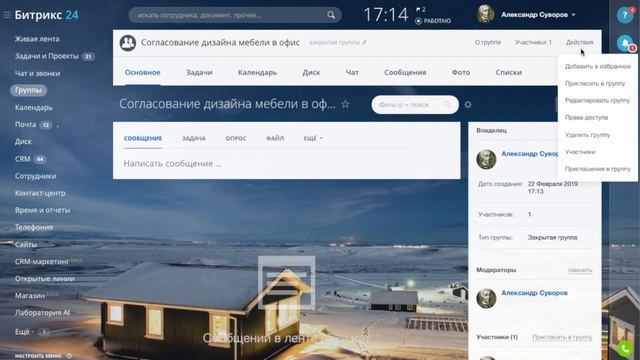Open the Списки tab
This screenshot has width=640, height=360.
509,72
